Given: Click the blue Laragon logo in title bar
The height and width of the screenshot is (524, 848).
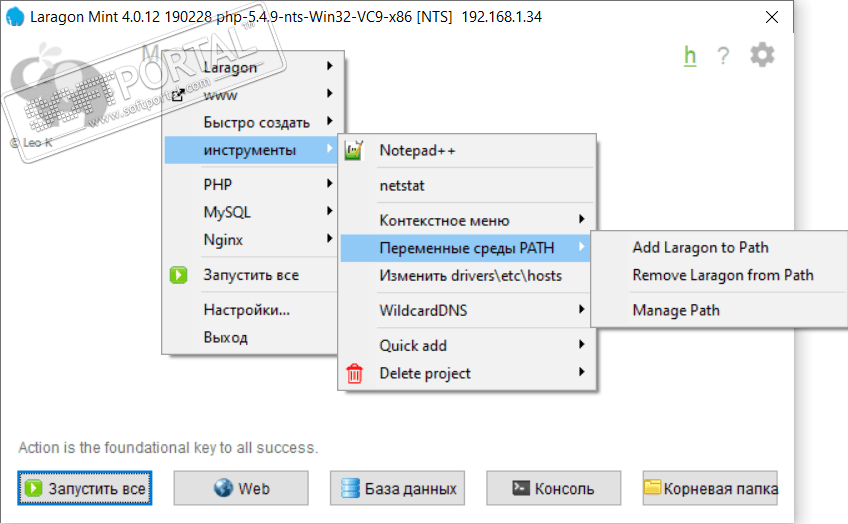Looking at the screenshot, I should (14, 17).
